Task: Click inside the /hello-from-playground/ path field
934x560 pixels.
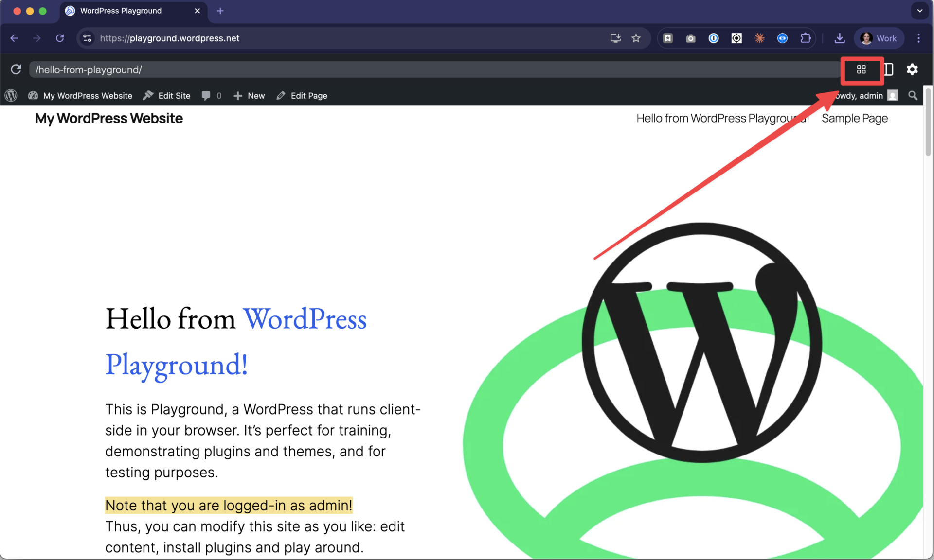Action: [x=195, y=70]
